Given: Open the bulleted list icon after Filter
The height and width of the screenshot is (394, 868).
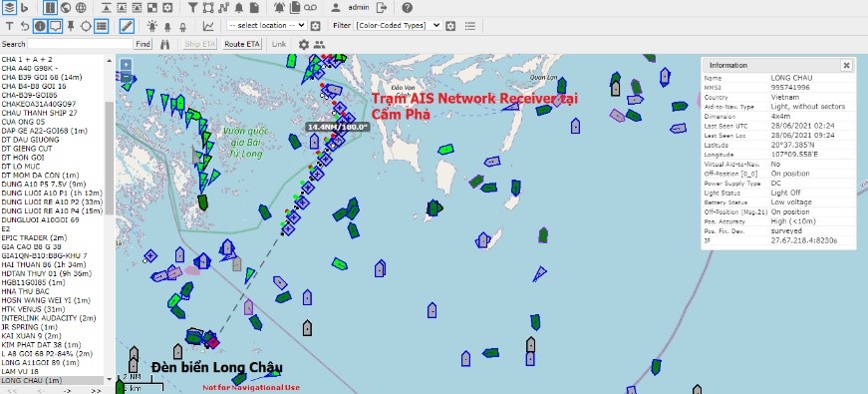Looking at the screenshot, I should pos(470,26).
